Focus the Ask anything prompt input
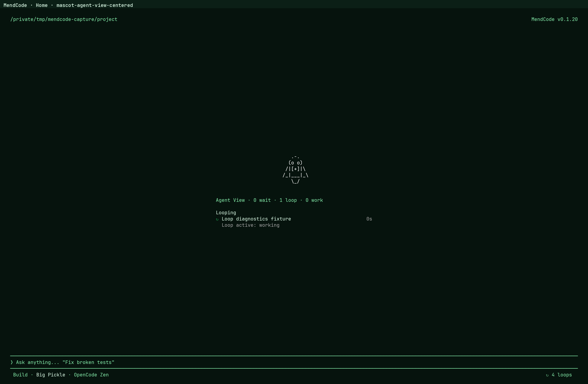The width and height of the screenshot is (588, 384). point(294,362)
